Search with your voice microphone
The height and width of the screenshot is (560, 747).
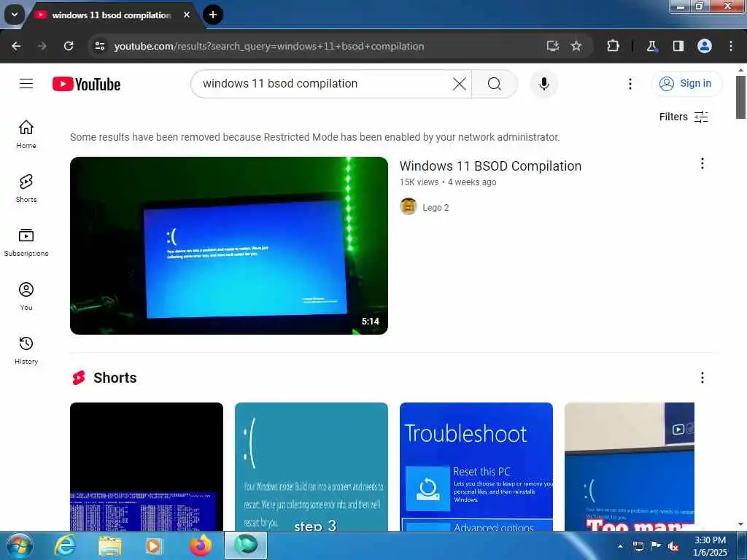click(544, 84)
